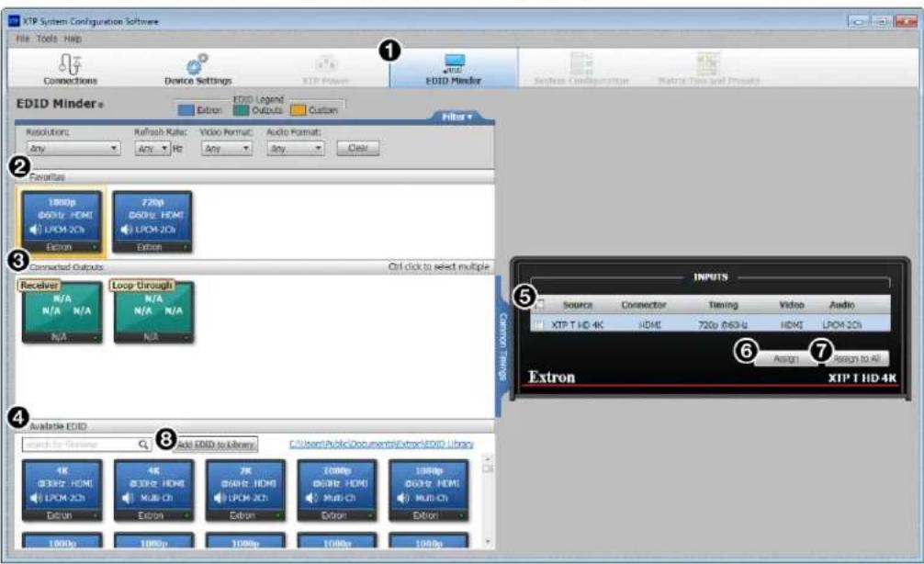924x564 pixels.
Task: Select the EDID Minder monitor icon
Action: pos(454,63)
